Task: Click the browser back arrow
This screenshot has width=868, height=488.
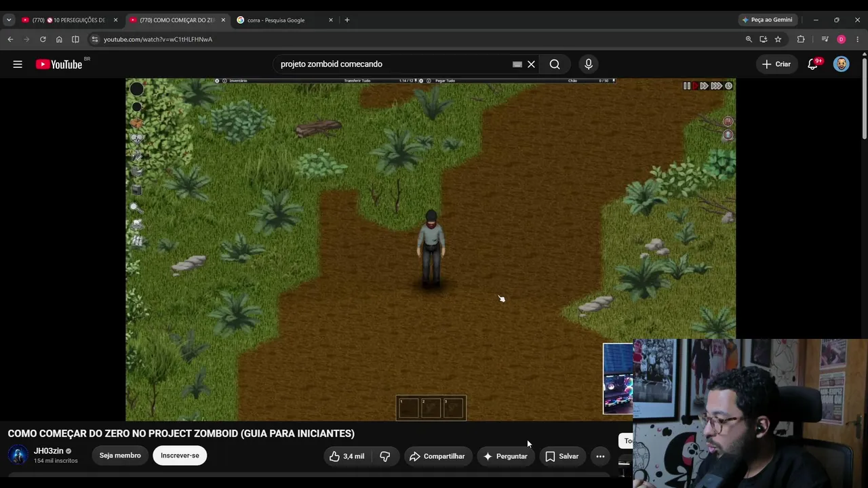Action: (x=10, y=39)
